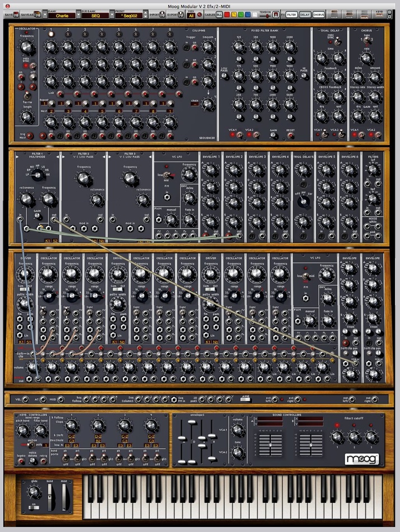Show the KEYB view icon
This screenshot has height=532, width=400.
380,15
